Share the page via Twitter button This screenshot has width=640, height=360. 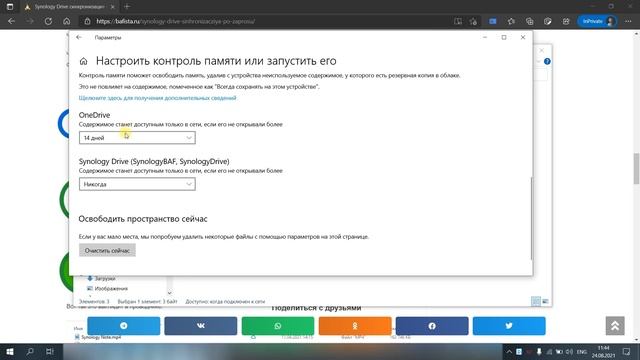[509, 326]
